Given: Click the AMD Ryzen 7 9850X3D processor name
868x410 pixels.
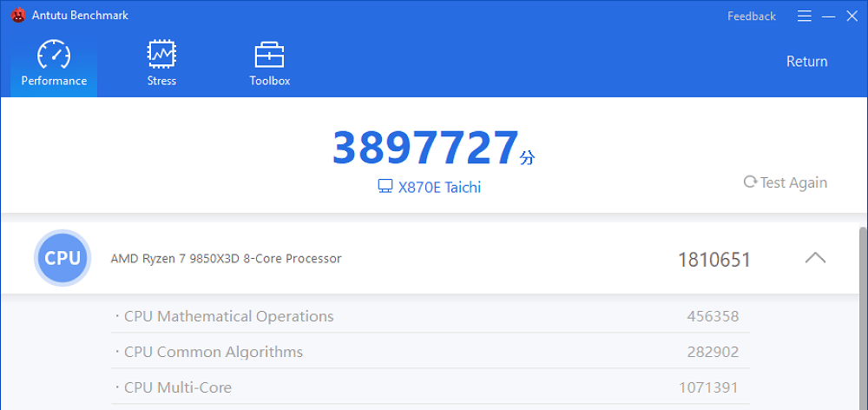Looking at the screenshot, I should click(226, 258).
